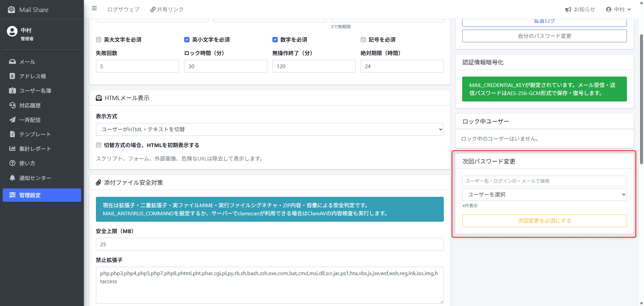
Task: Click the green MAIL_CREDENTIAL_KEY status message
Action: [x=544, y=89]
